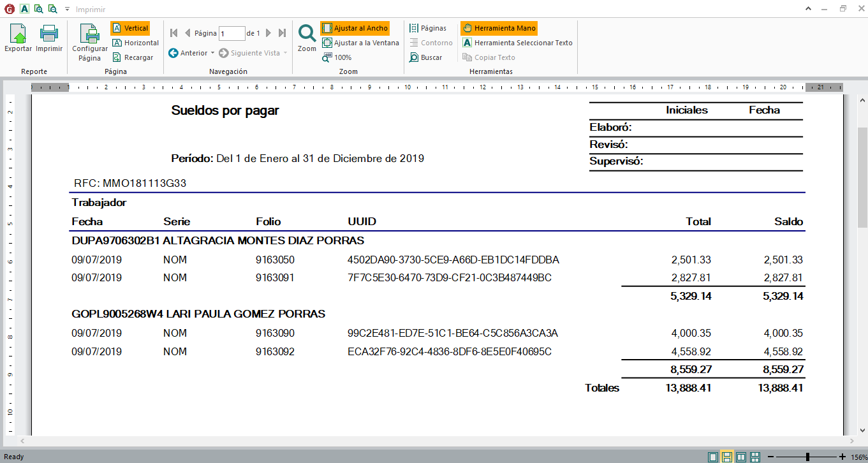Go to the last page arrow
Viewport: 868px width, 463px height.
tap(283, 33)
